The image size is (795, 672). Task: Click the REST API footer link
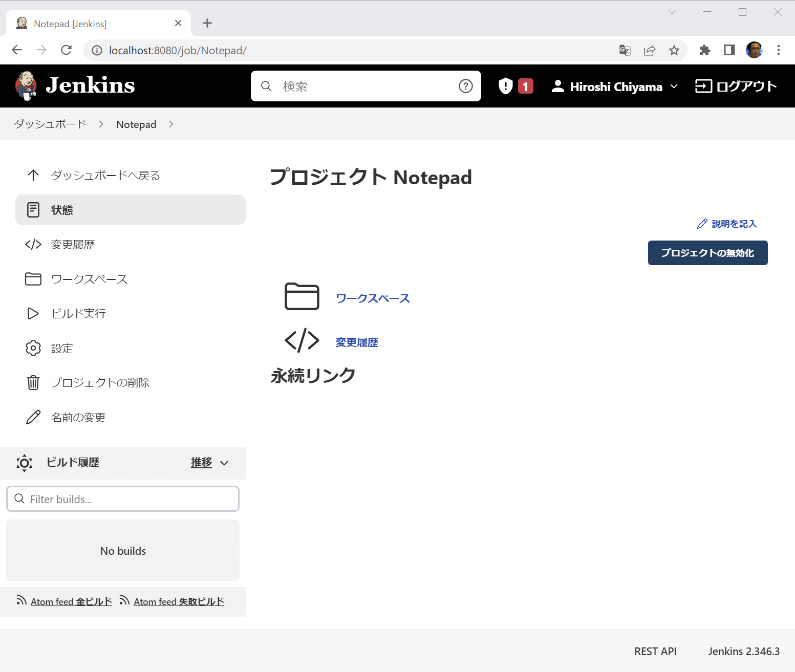pyautogui.click(x=655, y=651)
